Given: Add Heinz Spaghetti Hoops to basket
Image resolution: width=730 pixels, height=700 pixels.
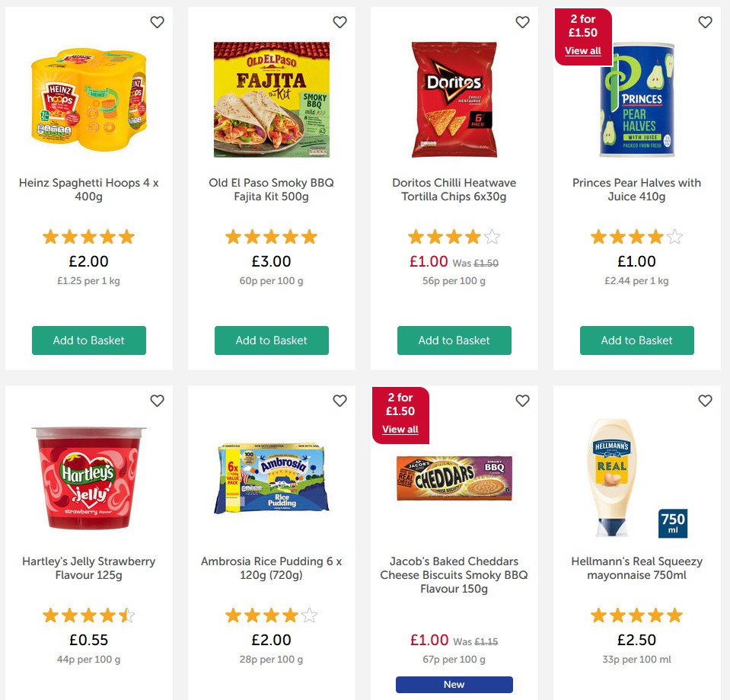Looking at the screenshot, I should click(x=88, y=340).
